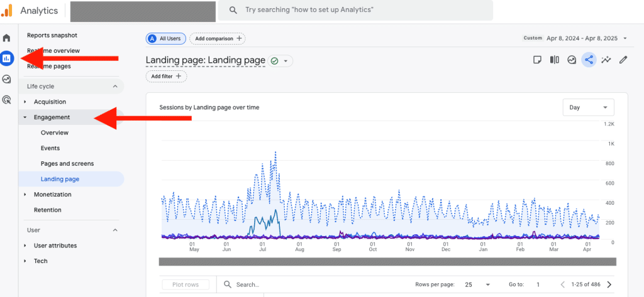
Task: Select Retention in the sidebar
Action: click(48, 210)
